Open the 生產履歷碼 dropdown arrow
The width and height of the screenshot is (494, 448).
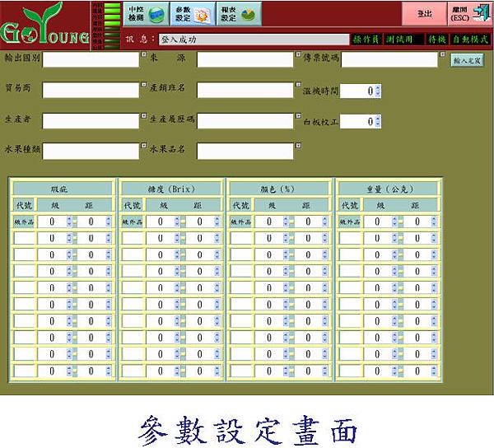[298, 115]
